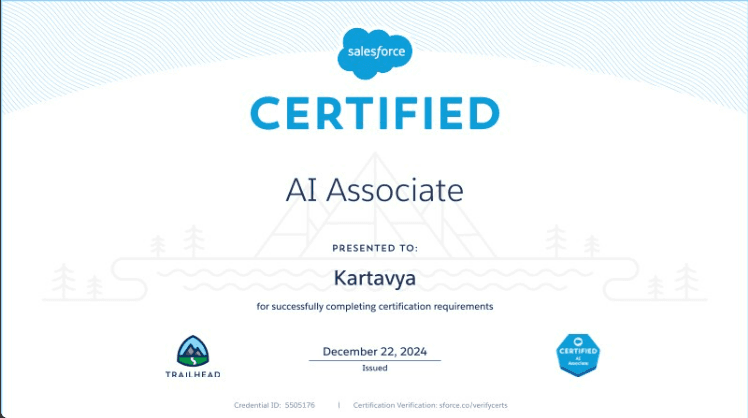The image size is (748, 418).
Task: Click the Salesforce cloud logo
Action: pyautogui.click(x=375, y=53)
